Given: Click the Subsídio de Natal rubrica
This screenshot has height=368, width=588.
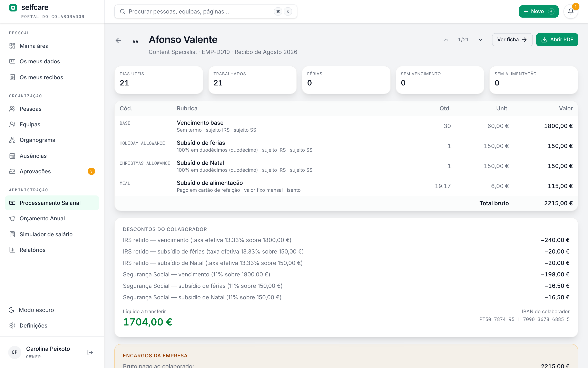Looking at the screenshot, I should (200, 163).
